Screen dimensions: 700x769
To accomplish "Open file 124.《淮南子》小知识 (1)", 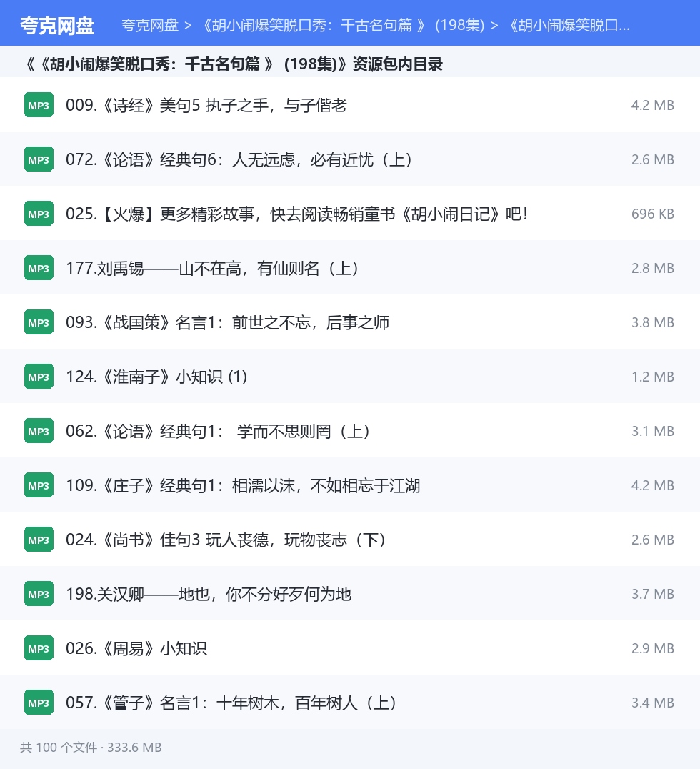I will coord(156,377).
